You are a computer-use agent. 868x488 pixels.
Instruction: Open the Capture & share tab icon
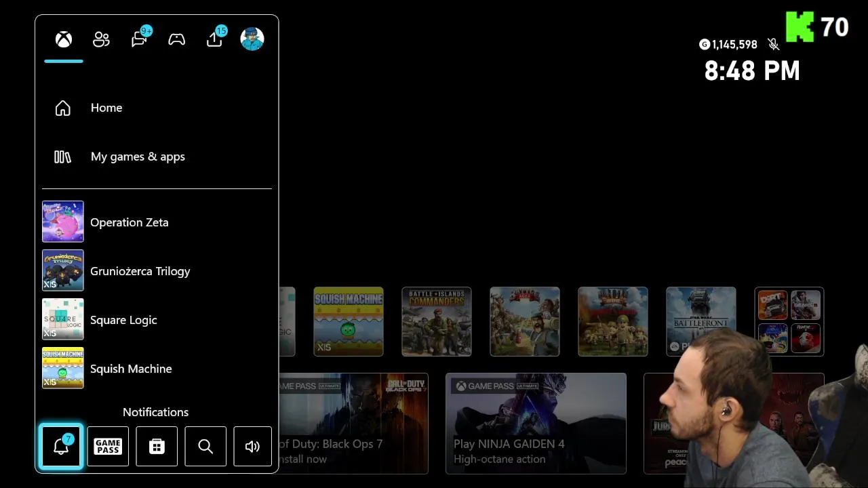[215, 39]
